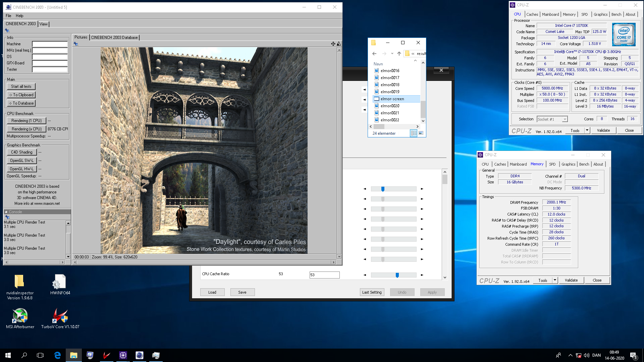The image size is (644, 362).
Task: Click Navn column sort chevron in explorer
Action: pyautogui.click(x=415, y=61)
